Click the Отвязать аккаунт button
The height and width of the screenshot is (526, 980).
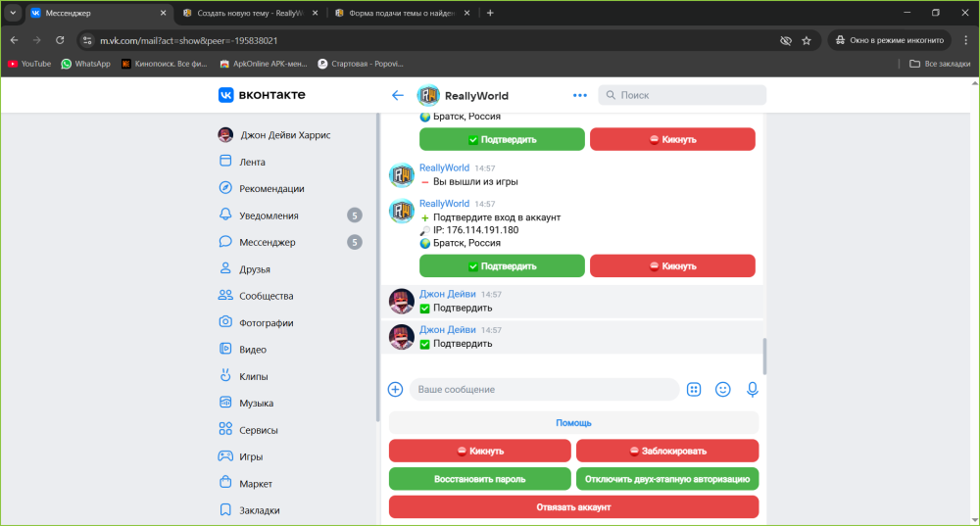573,507
